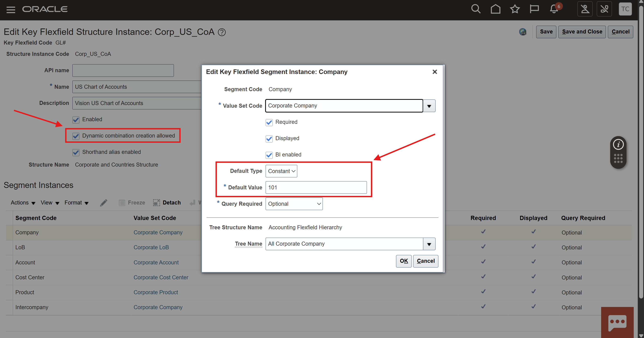644x338 pixels.
Task: Click the pencil edit icon
Action: coord(103,203)
